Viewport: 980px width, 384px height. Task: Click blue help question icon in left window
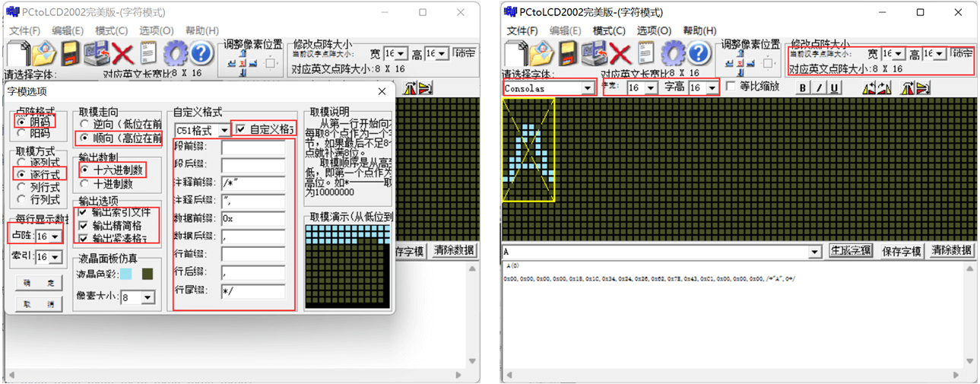(201, 54)
